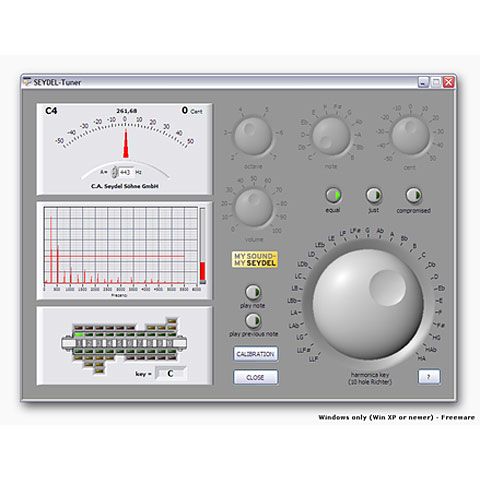Viewport: 480px width, 480px height.
Task: Click the octave knob
Action: click(253, 136)
